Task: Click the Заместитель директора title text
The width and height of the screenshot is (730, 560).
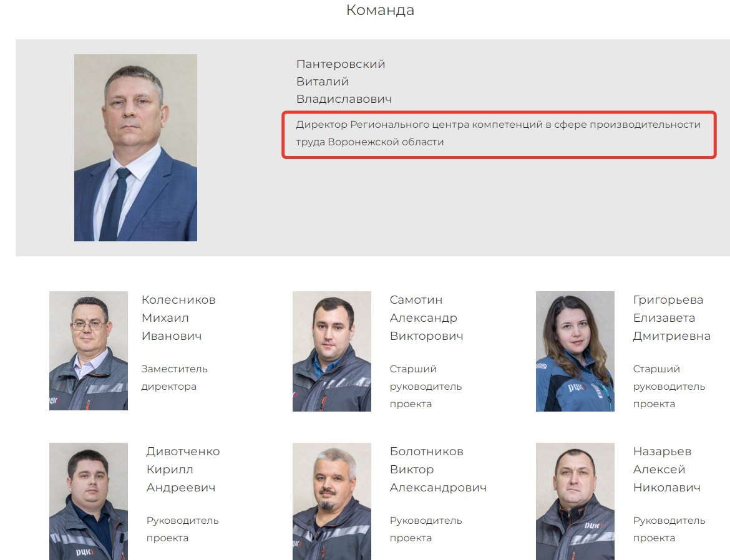Action: point(174,377)
